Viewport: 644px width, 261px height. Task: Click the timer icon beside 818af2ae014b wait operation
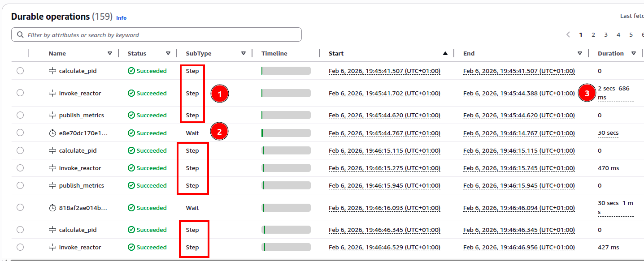[x=52, y=208]
